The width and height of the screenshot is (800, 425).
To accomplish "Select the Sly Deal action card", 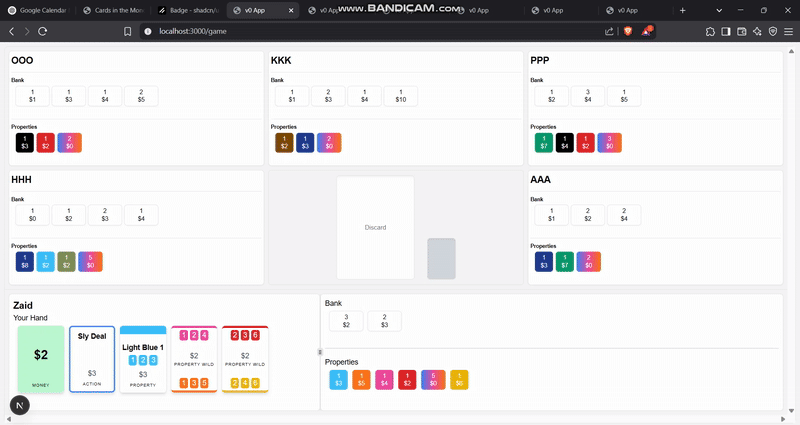I will 92,359.
